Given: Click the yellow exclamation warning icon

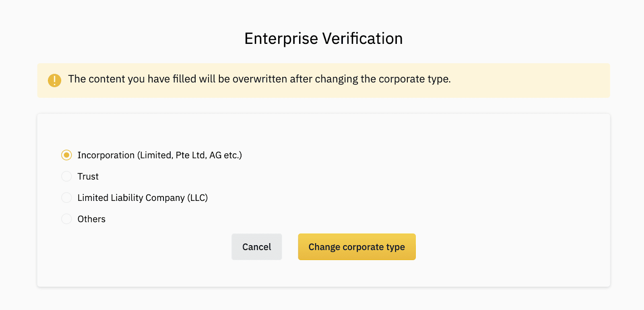Looking at the screenshot, I should 54,80.
